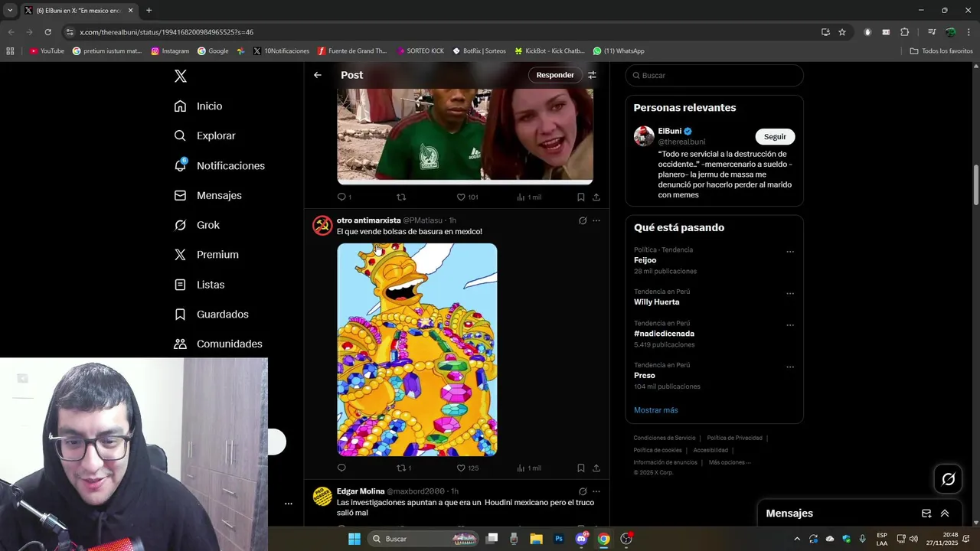Open Comunidades in the sidebar
The width and height of the screenshot is (980, 551).
(x=218, y=344)
